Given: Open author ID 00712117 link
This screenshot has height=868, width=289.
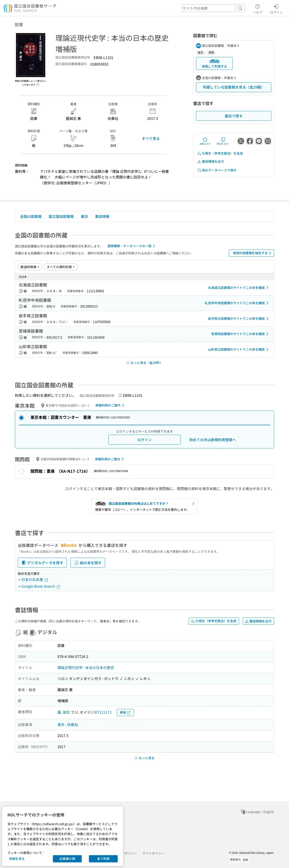Looking at the screenshot, I should [101, 712].
